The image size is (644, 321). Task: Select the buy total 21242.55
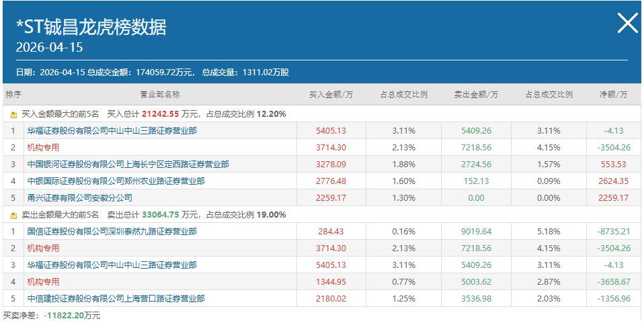point(160,114)
